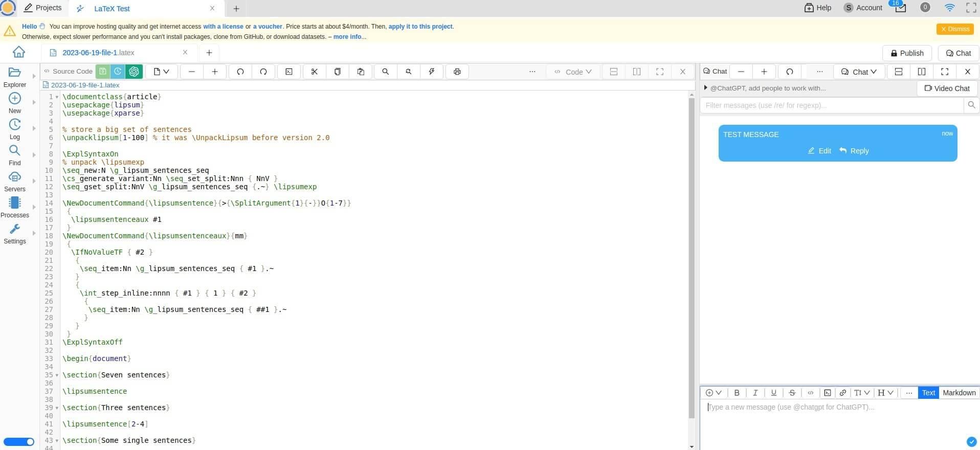Split editor frame horizontally
The width and height of the screenshot is (980, 450).
[x=614, y=72]
